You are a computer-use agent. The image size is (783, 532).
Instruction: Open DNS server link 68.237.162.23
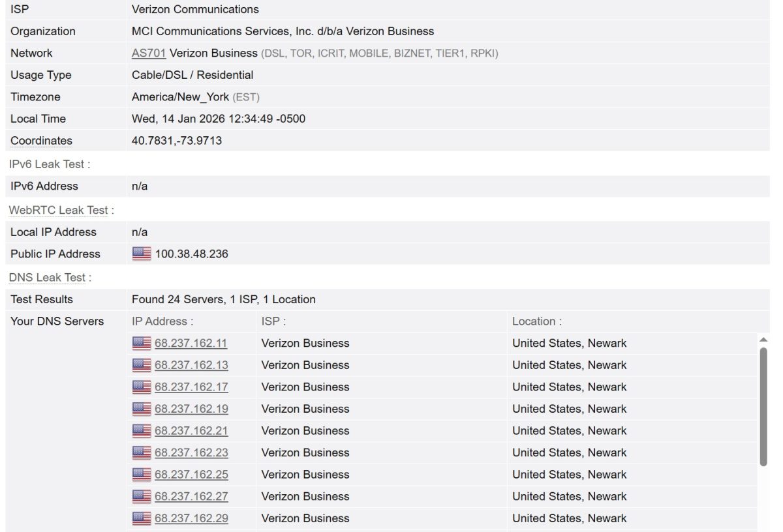point(191,452)
